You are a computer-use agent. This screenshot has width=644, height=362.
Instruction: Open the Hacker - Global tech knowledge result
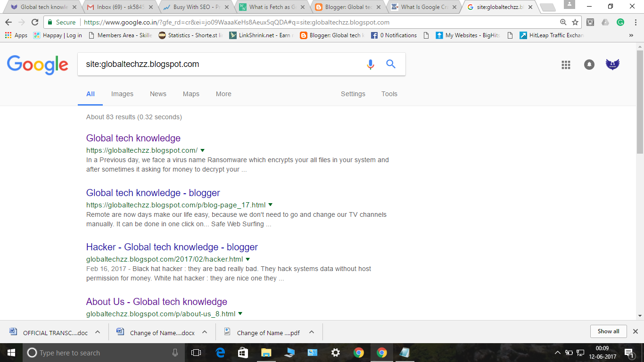tap(172, 247)
